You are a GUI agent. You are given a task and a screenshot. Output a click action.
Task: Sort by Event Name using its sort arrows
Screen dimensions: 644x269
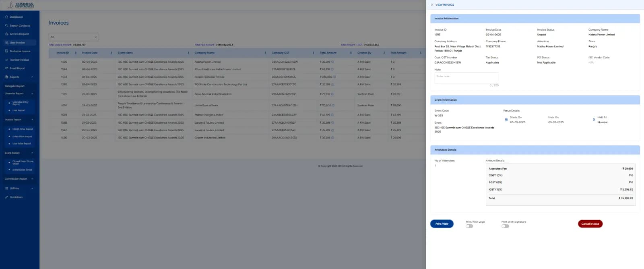[x=188, y=53]
